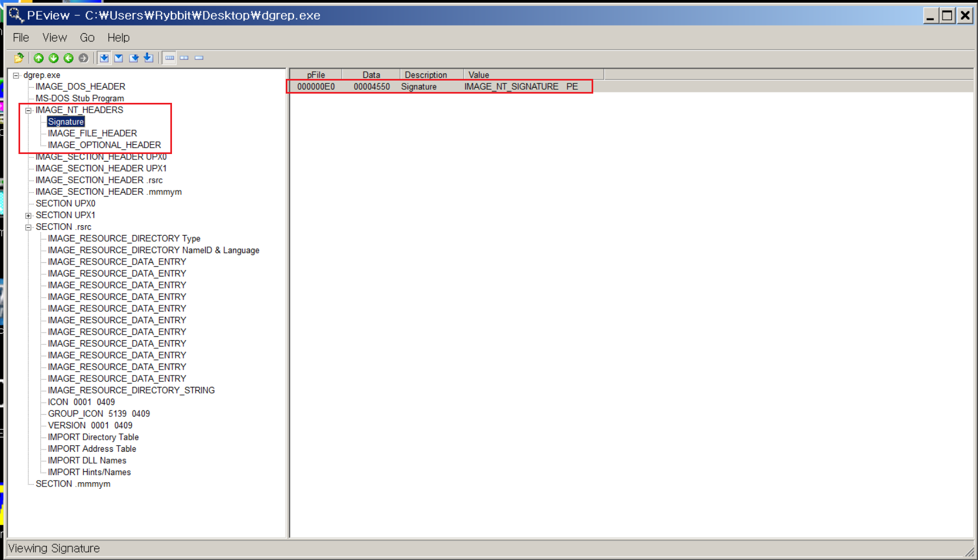
Task: Select IMAGE_SECTION_HEADER .rsrc
Action: 99,180
